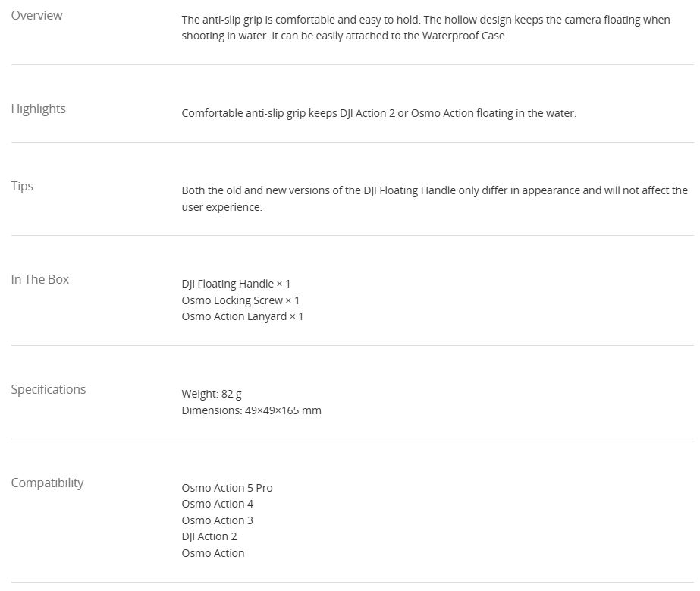Click the Overview sentence mentioning the Waterproof Case
700x591 pixels.
pos(344,36)
